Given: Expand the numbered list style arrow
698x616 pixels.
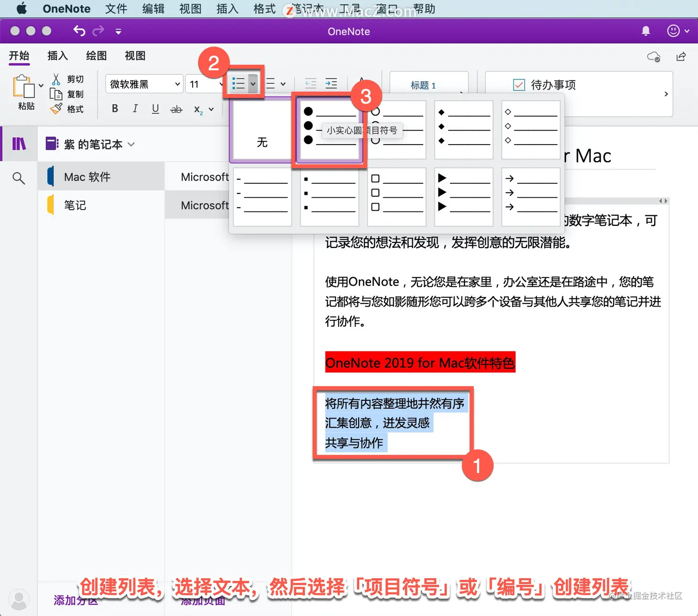Looking at the screenshot, I should (283, 84).
